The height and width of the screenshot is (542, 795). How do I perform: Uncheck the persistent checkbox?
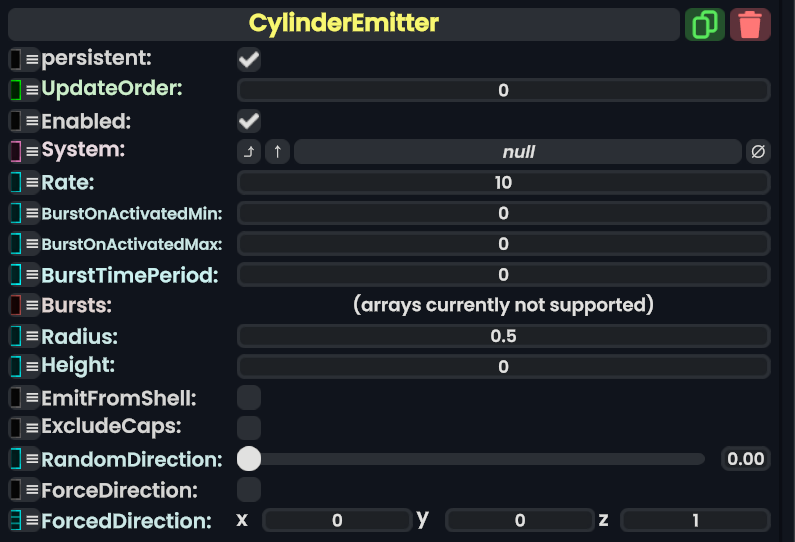pos(249,60)
